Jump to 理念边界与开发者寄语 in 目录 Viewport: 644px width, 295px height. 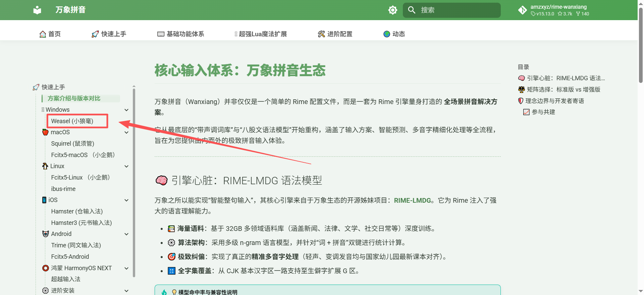(x=551, y=101)
